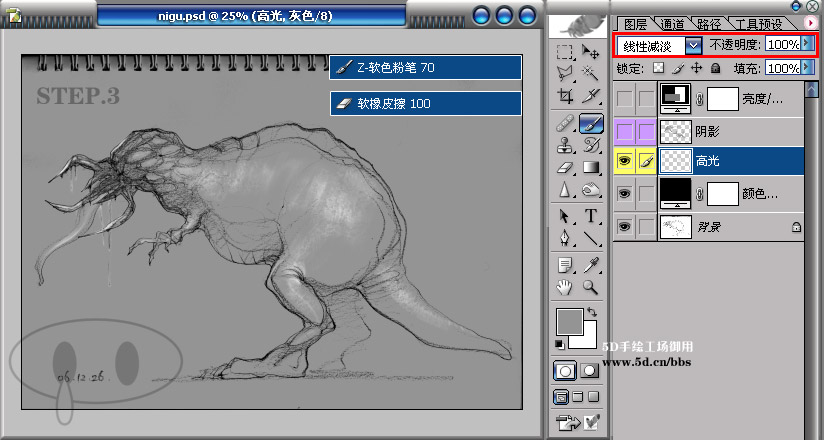Select the Healing Brush bandage tool
The height and width of the screenshot is (440, 824).
(x=565, y=124)
